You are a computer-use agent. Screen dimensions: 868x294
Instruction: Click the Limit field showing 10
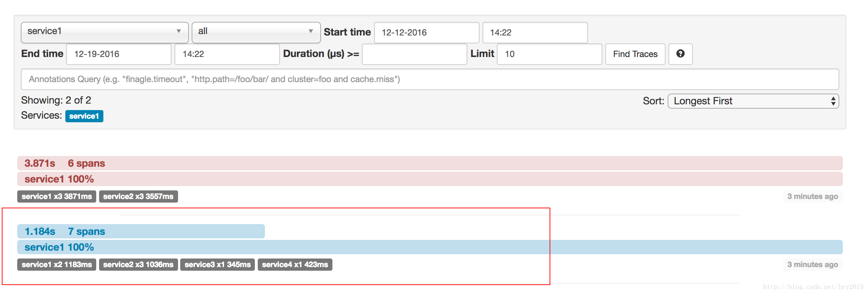549,54
